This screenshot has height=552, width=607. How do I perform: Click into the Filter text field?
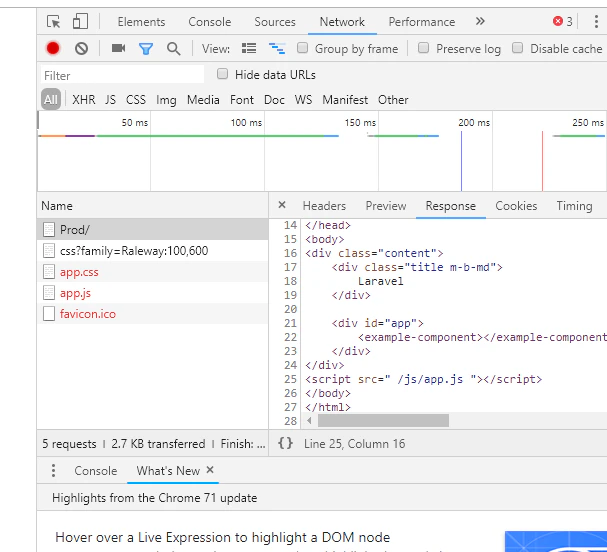click(x=122, y=75)
